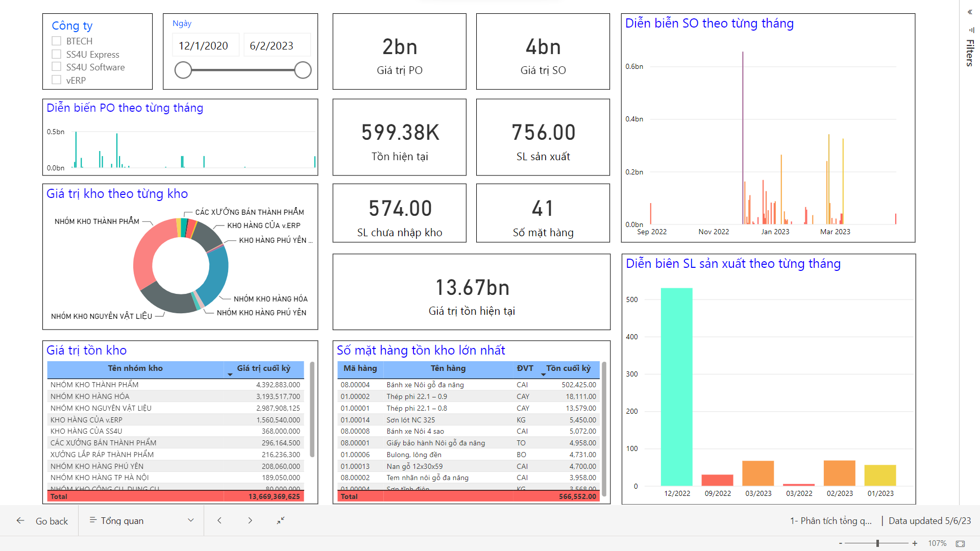This screenshot has width=980, height=551.
Task: Sort by Giá trị cuối kỳ column
Action: click(x=264, y=368)
